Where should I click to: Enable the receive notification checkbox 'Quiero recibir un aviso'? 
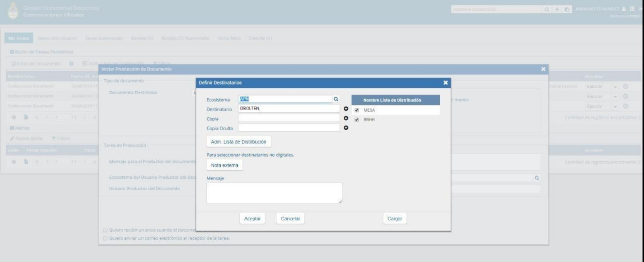pos(105,230)
